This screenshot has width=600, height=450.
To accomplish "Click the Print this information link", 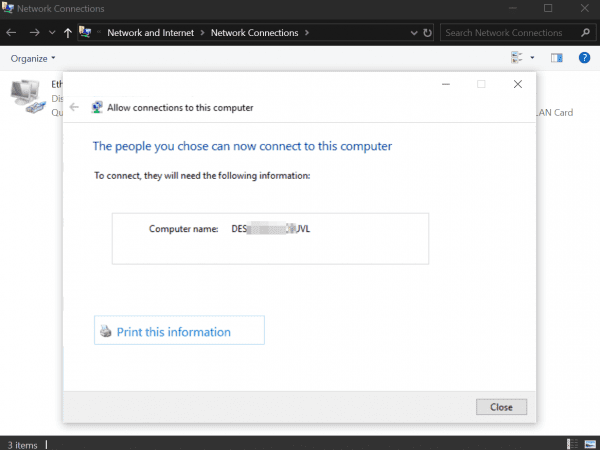I will coord(176,332).
